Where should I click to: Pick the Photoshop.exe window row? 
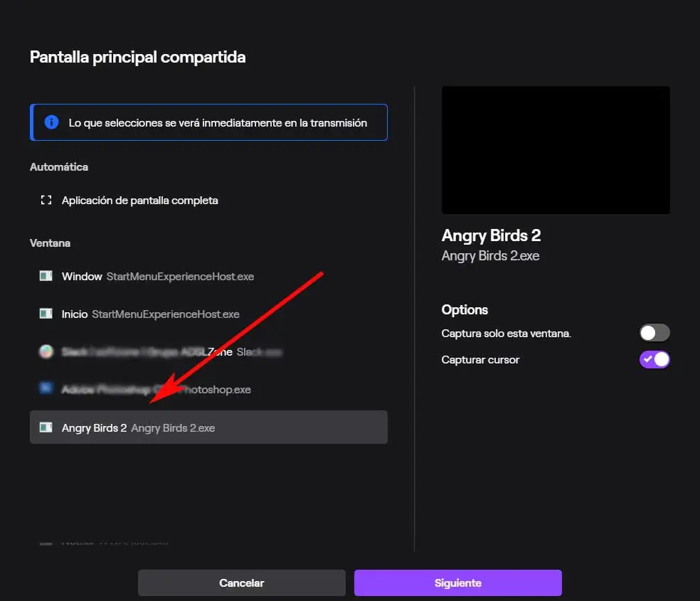tap(208, 390)
